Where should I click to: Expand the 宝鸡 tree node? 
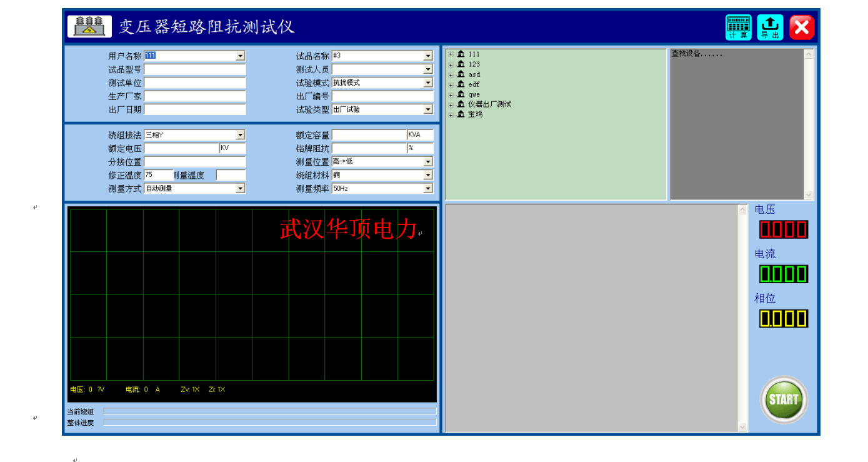point(451,115)
